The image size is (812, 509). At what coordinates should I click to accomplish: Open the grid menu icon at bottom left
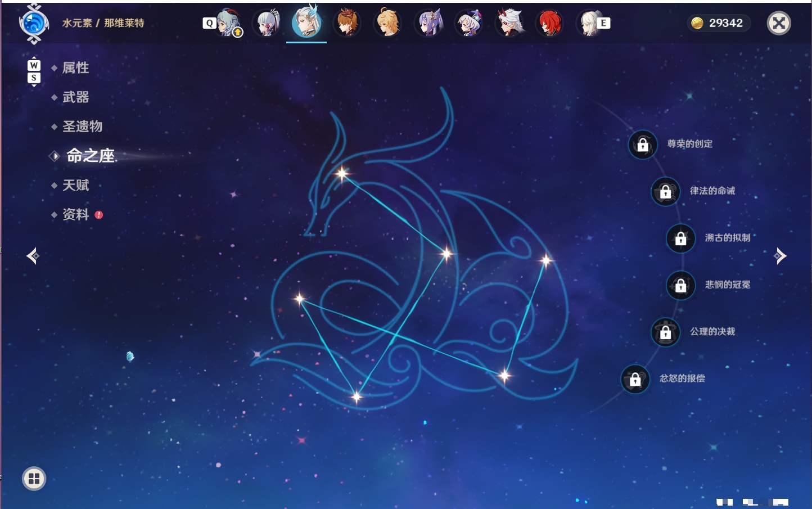click(34, 479)
